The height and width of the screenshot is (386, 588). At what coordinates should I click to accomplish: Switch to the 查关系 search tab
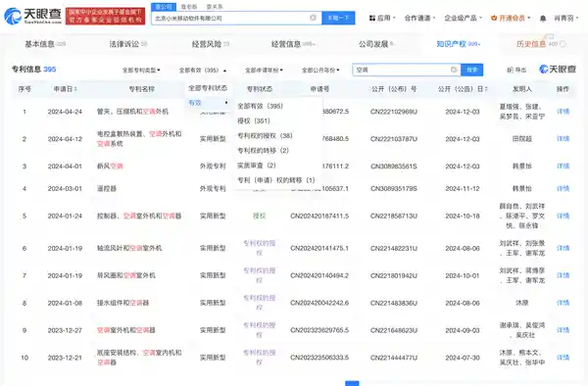click(214, 7)
